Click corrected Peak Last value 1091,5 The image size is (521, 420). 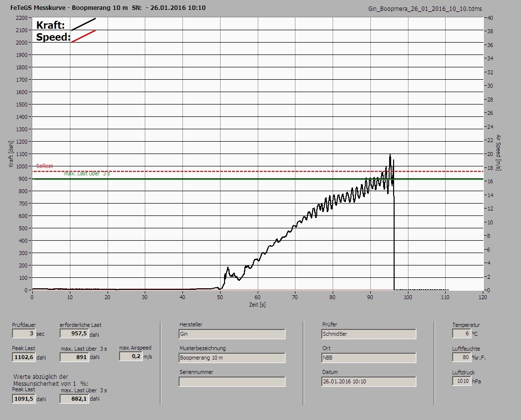[24, 399]
